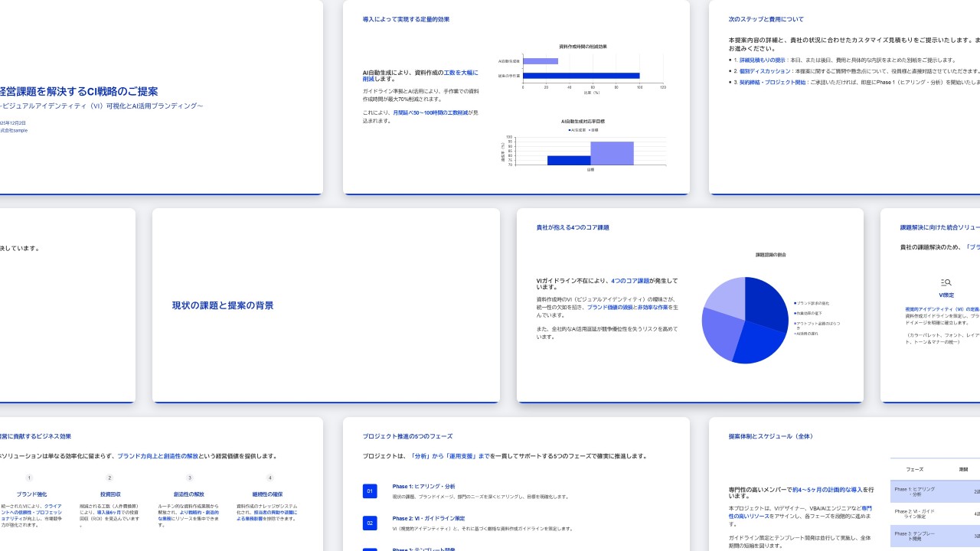Toggle the 目標 legend entry
Screen dimensions: 980x551
[594, 132]
